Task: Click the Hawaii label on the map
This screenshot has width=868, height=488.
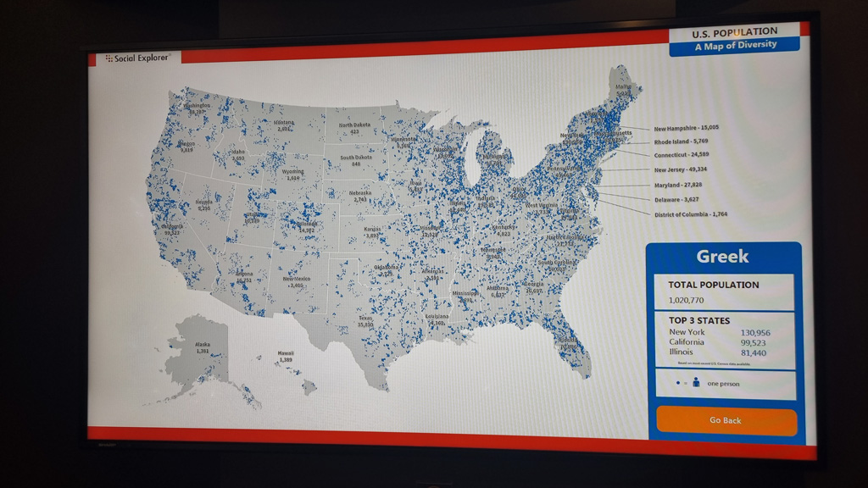Action: (286, 357)
